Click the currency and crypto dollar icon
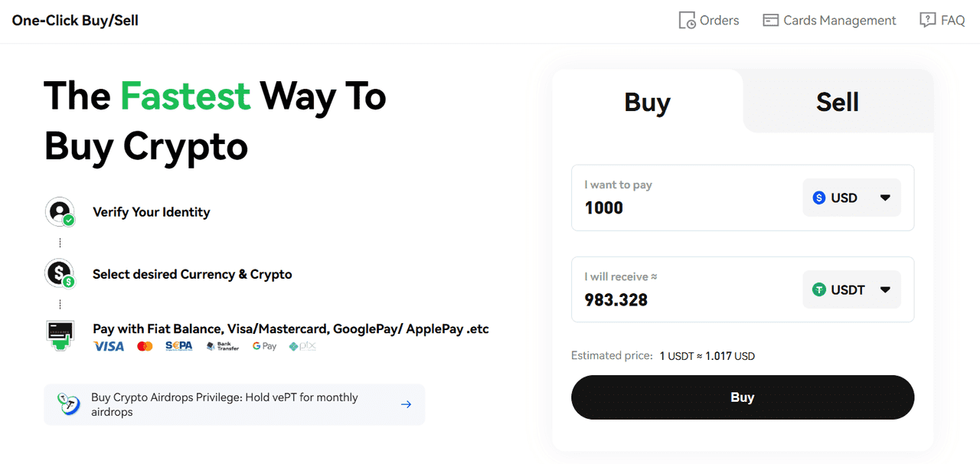980x464 pixels. point(60,273)
